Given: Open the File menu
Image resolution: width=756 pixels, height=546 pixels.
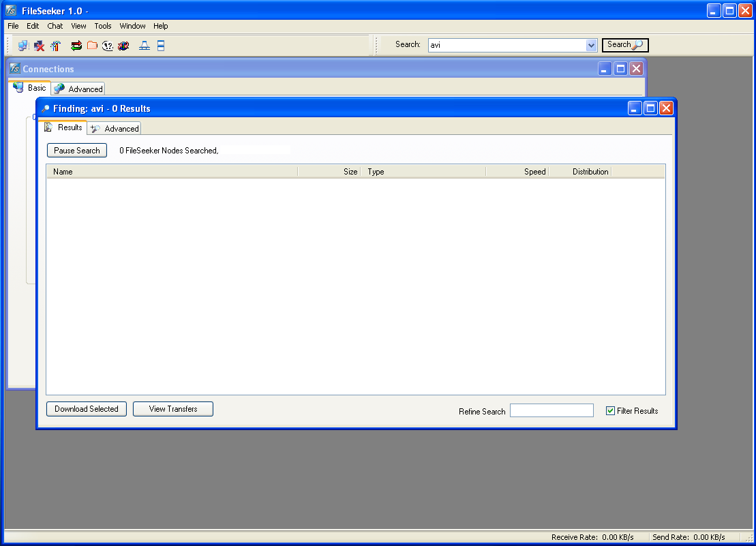Looking at the screenshot, I should tap(13, 26).
